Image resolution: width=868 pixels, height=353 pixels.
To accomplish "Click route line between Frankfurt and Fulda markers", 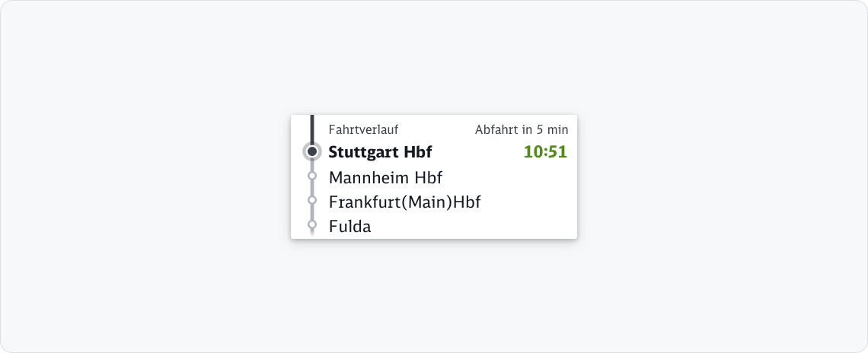I will [312, 212].
